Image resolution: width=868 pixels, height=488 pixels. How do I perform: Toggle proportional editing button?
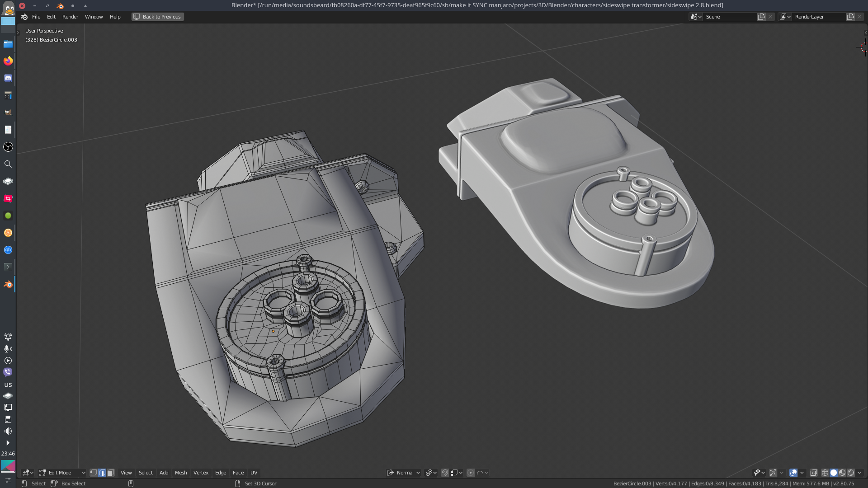click(471, 473)
